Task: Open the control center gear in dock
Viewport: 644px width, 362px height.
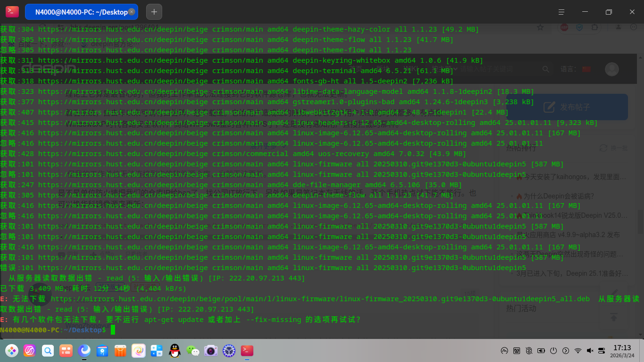Action: pos(229,351)
